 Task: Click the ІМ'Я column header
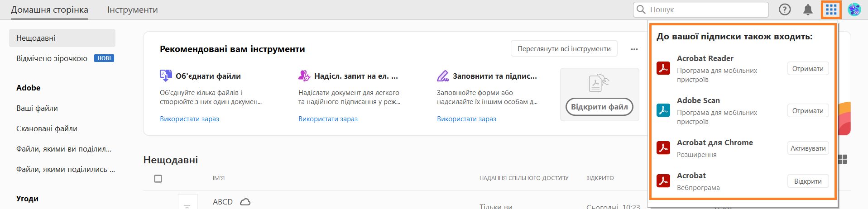tap(219, 178)
